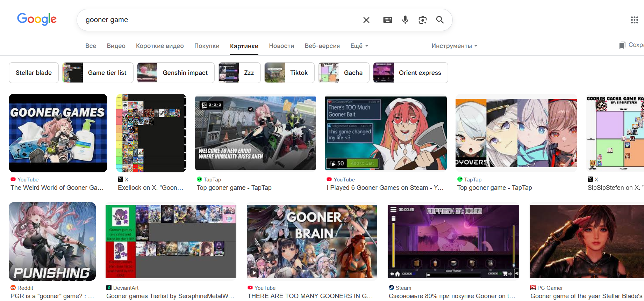
Task: Filter by Genshin impact chip
Action: [x=176, y=73]
